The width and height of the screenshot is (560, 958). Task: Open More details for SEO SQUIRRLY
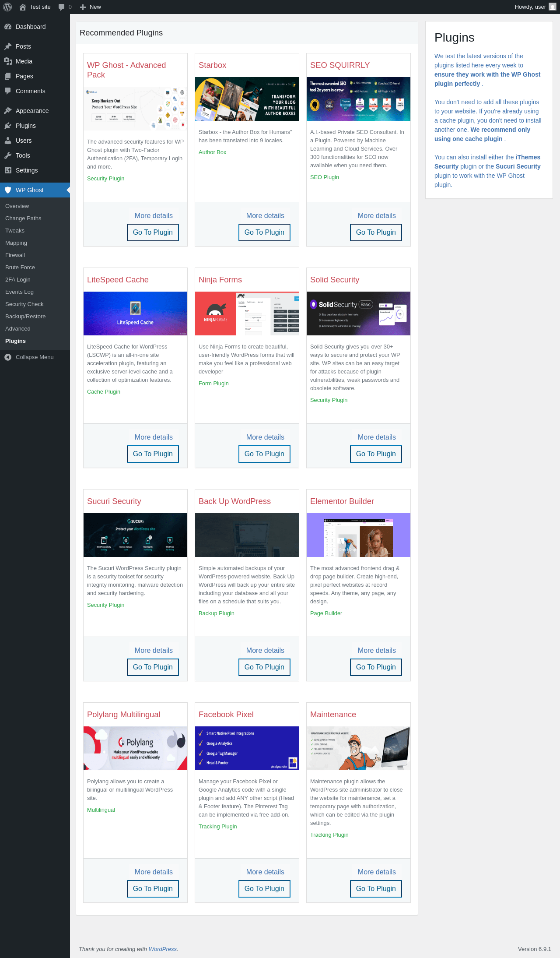[377, 216]
